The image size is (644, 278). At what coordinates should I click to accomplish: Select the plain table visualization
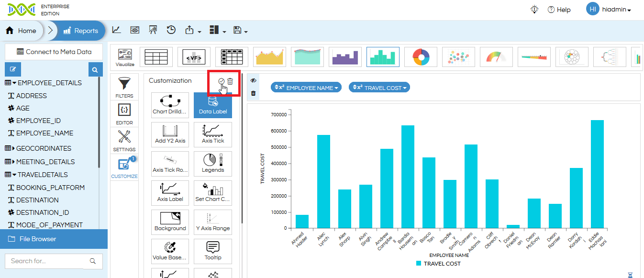click(156, 57)
